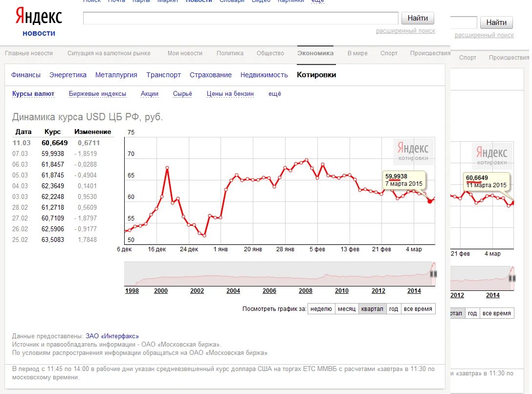Open the Происшествия tab on the main page
Image resolution: width=532 pixels, height=394 pixels.
[x=430, y=53]
